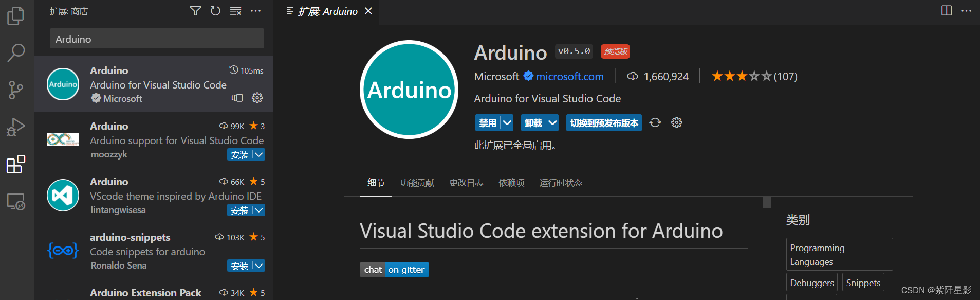Open Source Control view in activity bar
The height and width of the screenshot is (300, 980).
click(x=16, y=90)
